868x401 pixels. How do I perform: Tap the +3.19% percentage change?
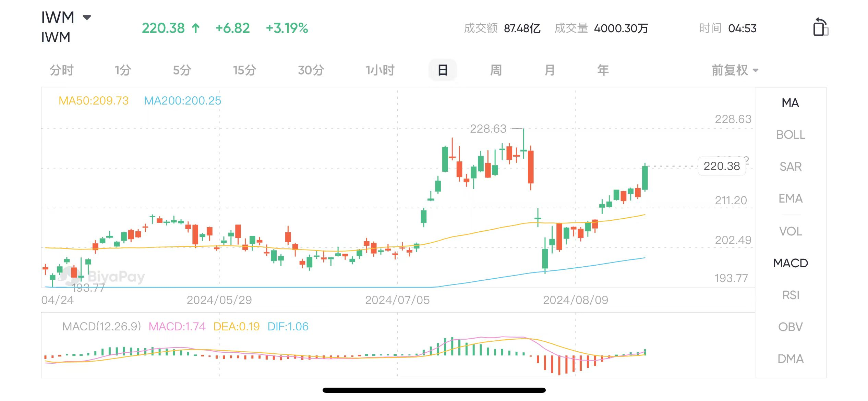click(287, 28)
